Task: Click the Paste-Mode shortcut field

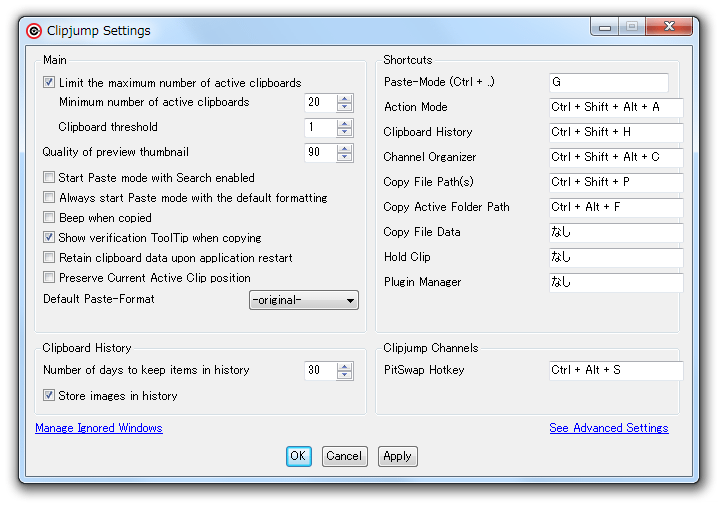Action: (609, 82)
